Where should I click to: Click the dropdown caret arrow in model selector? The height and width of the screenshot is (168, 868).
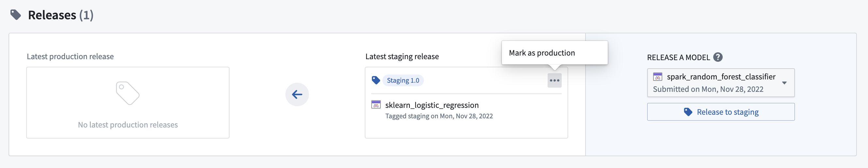784,83
